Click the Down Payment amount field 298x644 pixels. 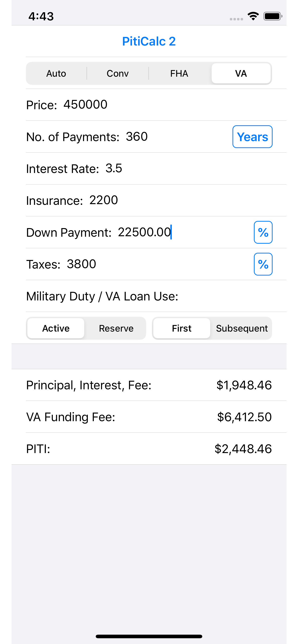pos(144,232)
